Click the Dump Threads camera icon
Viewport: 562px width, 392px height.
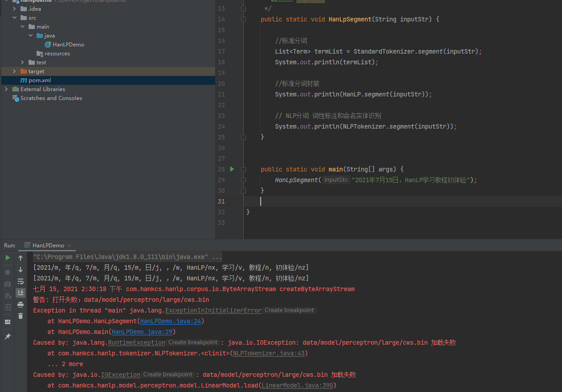pyautogui.click(x=8, y=284)
